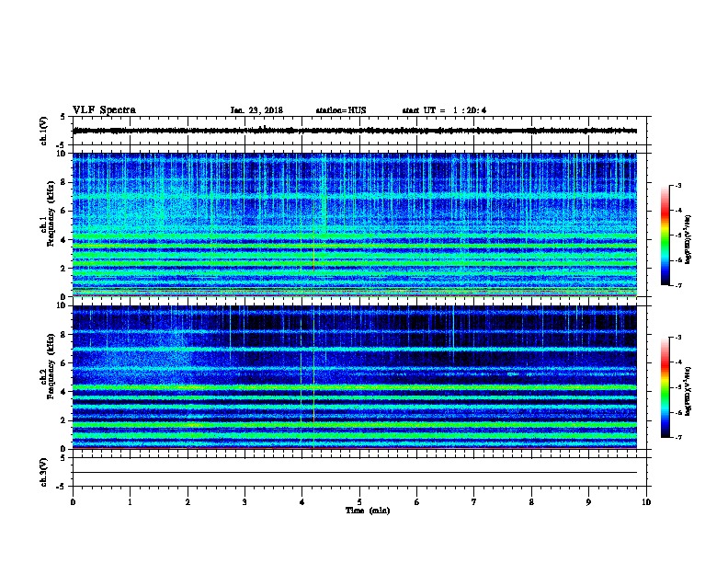Click the log(PSD) label of ch.2 colorbar
The width and height of the screenshot is (728, 563).
click(688, 392)
